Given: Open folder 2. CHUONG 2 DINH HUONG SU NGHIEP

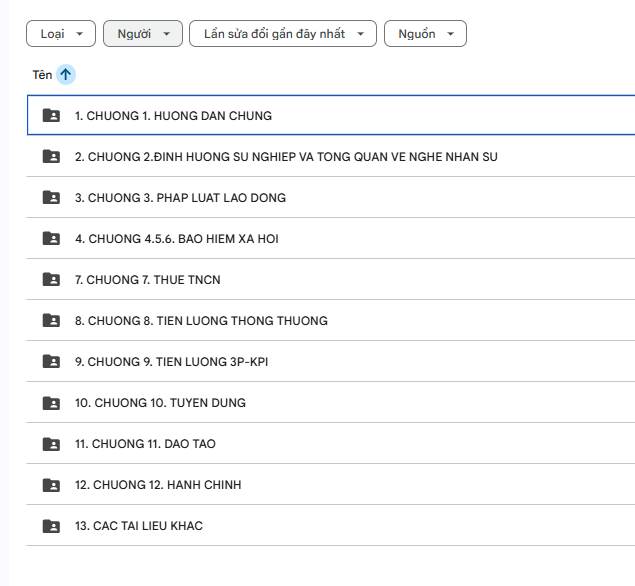Looking at the screenshot, I should tap(286, 157).
